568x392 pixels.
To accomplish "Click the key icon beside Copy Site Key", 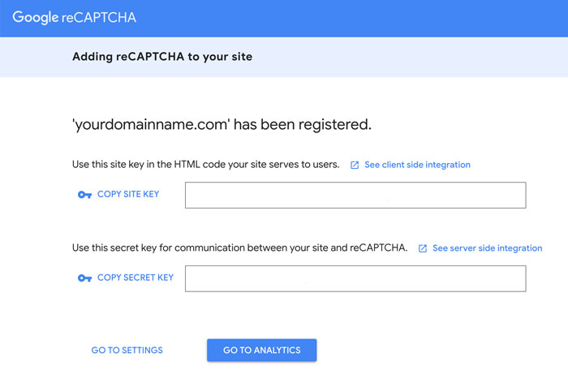I will (x=84, y=195).
